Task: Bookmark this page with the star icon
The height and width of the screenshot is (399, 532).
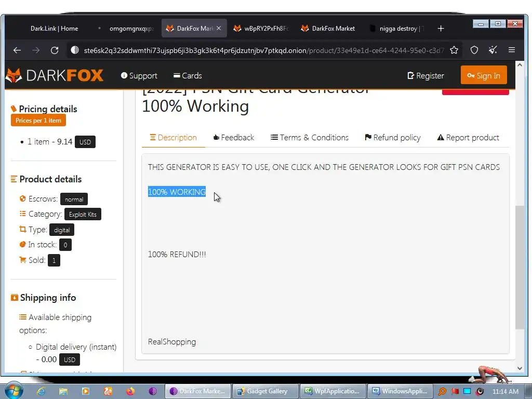Action: 454,50
